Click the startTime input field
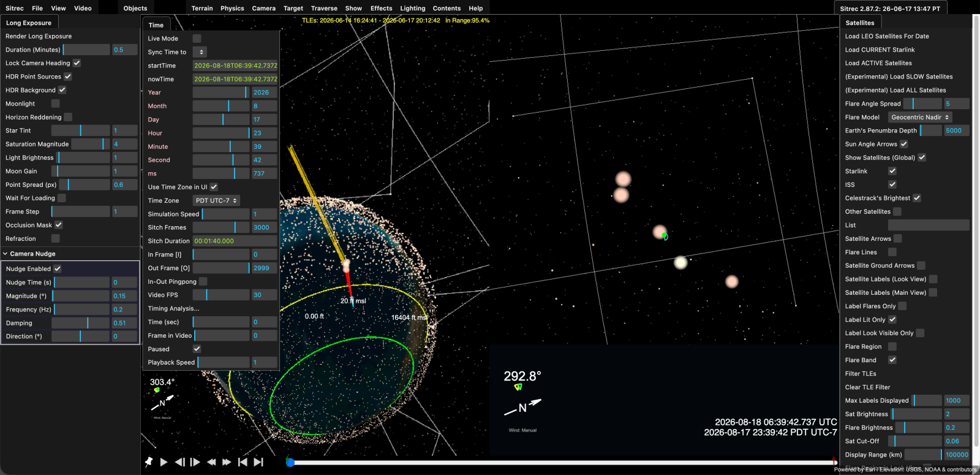This screenshot has height=475, width=980. (x=235, y=66)
